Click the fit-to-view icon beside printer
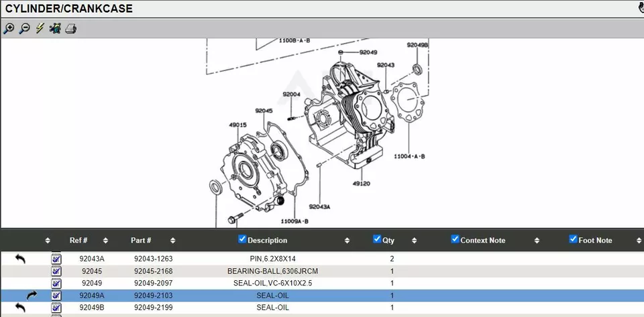This screenshot has width=644, height=317. (x=55, y=28)
